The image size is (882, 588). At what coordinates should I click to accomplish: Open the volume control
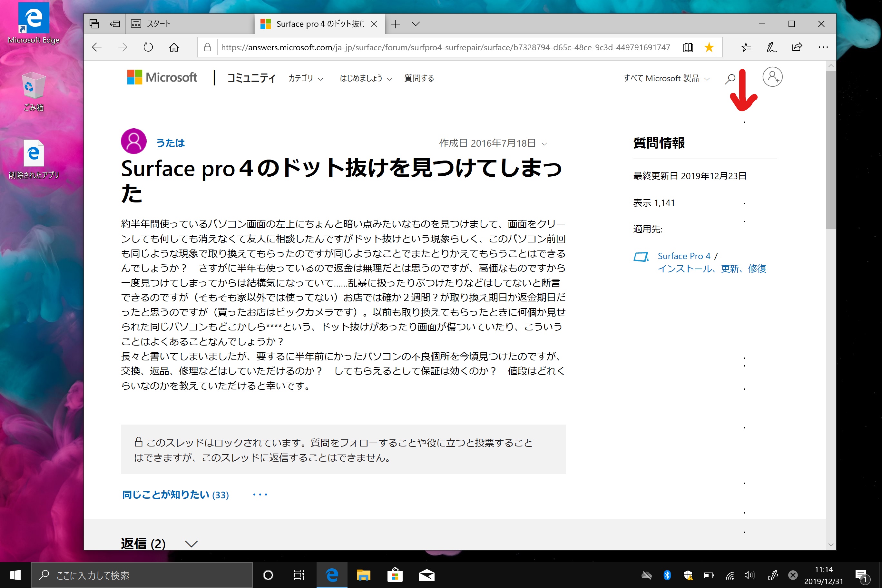pyautogui.click(x=749, y=575)
